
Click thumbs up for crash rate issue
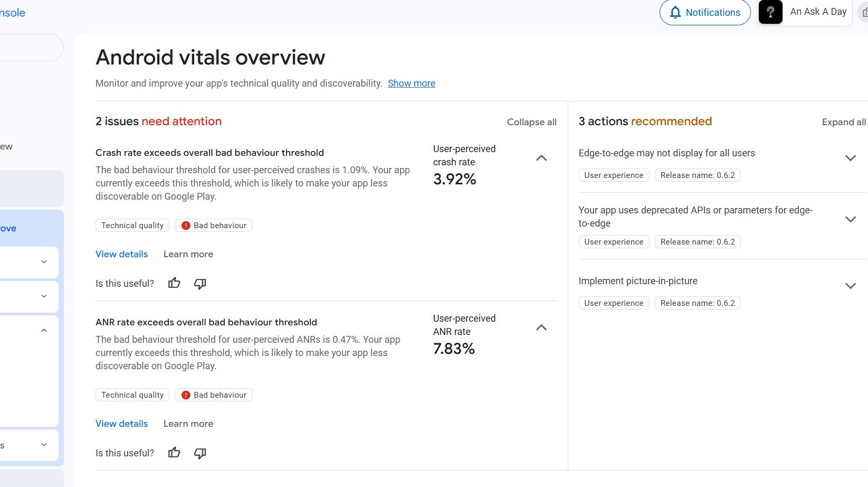(174, 283)
